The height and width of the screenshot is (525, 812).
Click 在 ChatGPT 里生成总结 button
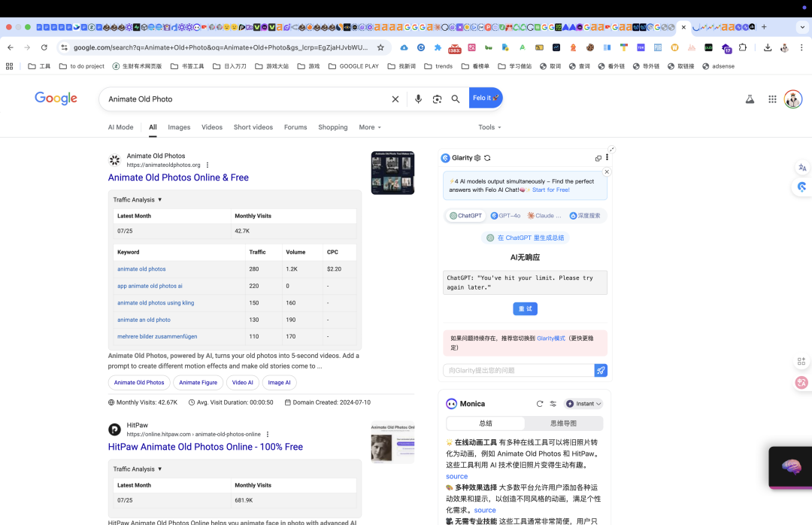click(x=525, y=238)
